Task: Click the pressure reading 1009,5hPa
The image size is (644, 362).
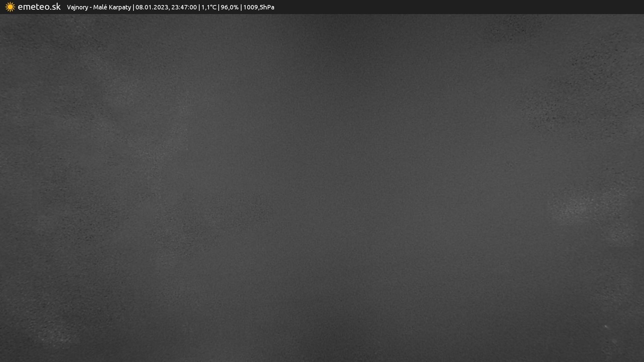Action: click(259, 7)
